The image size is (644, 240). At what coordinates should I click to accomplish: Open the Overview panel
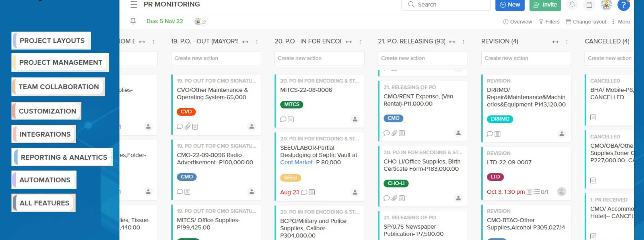click(x=517, y=22)
